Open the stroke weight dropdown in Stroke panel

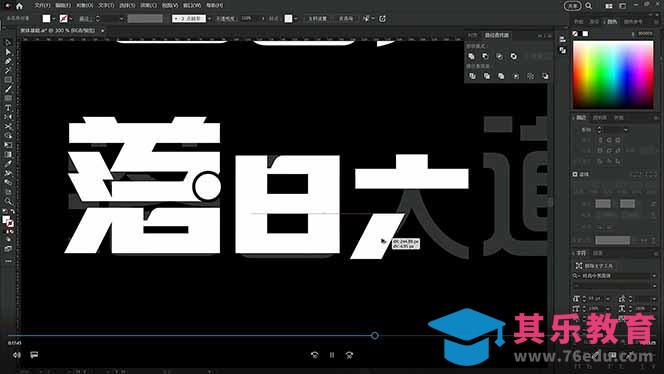click(x=625, y=130)
